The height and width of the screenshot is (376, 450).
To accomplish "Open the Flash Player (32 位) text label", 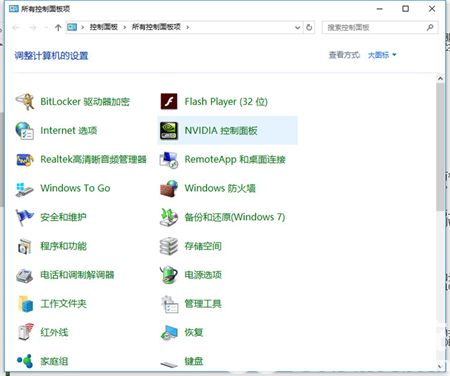I will click(226, 101).
